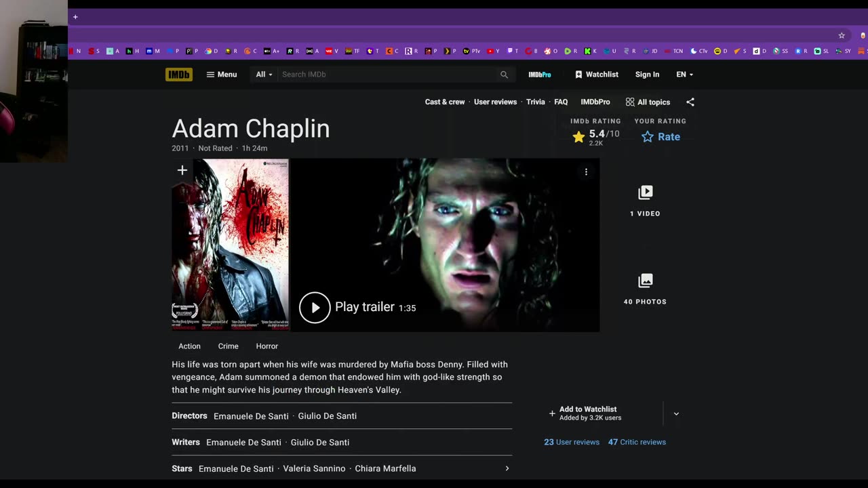Open the green K bookmark
868x488 pixels.
591,51
